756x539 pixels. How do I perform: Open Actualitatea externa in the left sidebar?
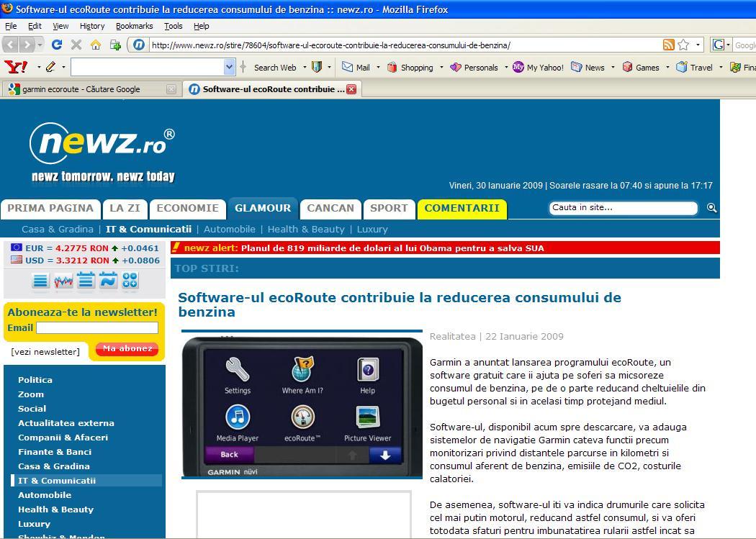(x=66, y=423)
